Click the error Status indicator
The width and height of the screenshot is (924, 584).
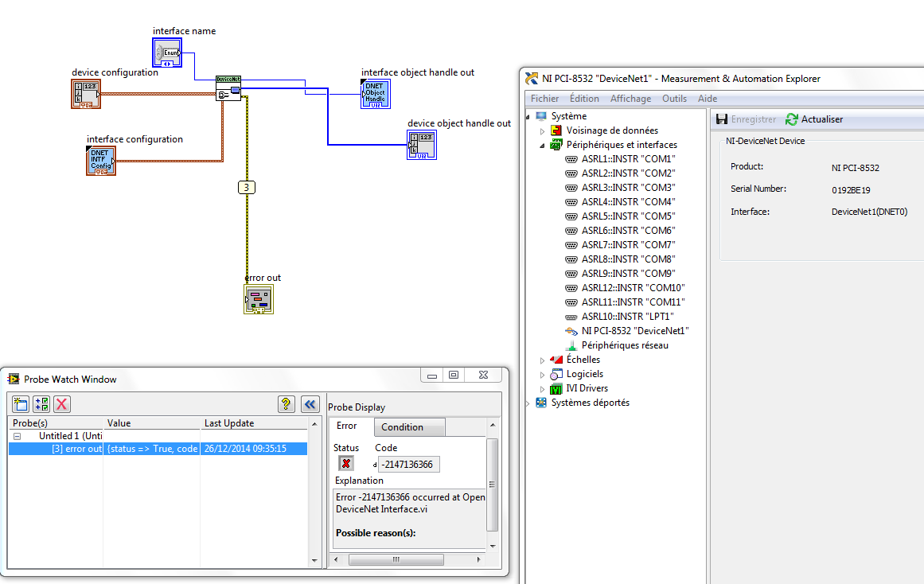(346, 464)
